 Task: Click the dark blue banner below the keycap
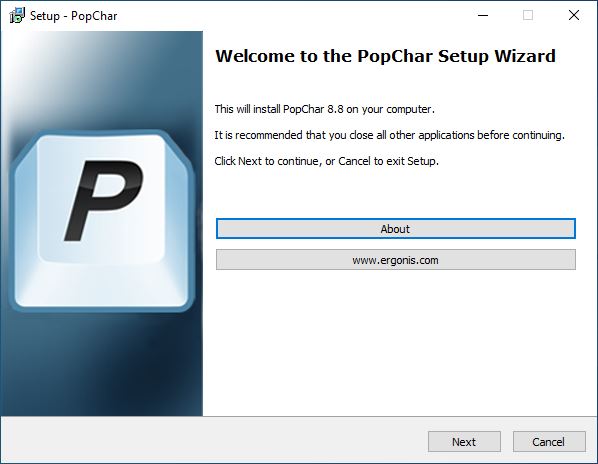click(x=102, y=366)
